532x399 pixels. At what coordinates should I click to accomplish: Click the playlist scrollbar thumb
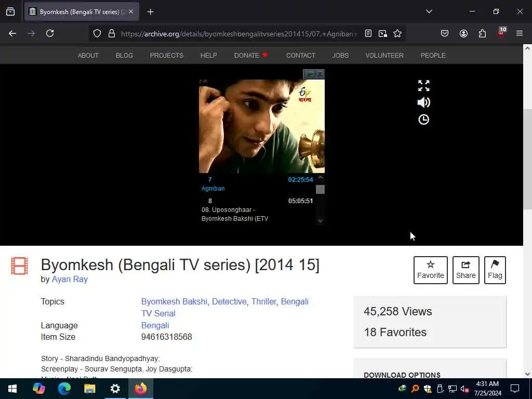[x=320, y=189]
